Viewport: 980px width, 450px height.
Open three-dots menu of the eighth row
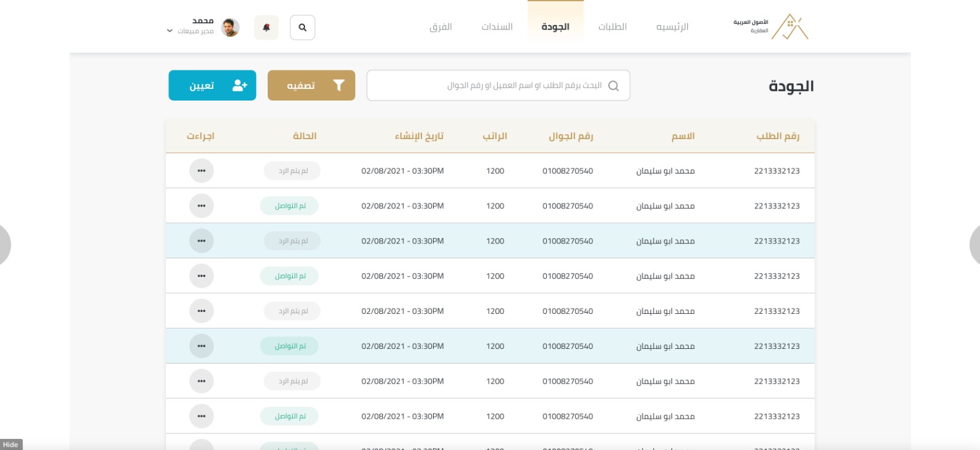(x=202, y=416)
